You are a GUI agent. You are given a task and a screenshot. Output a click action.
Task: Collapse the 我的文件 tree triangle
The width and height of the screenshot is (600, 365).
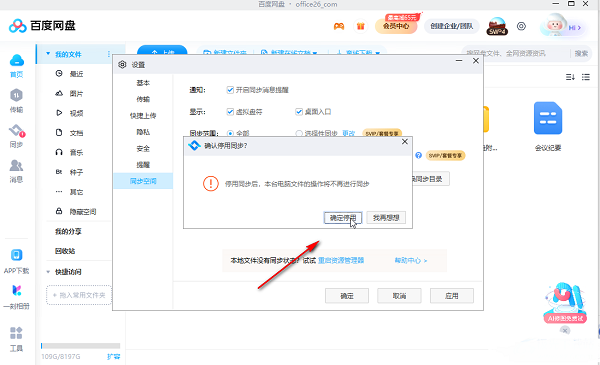[48, 54]
